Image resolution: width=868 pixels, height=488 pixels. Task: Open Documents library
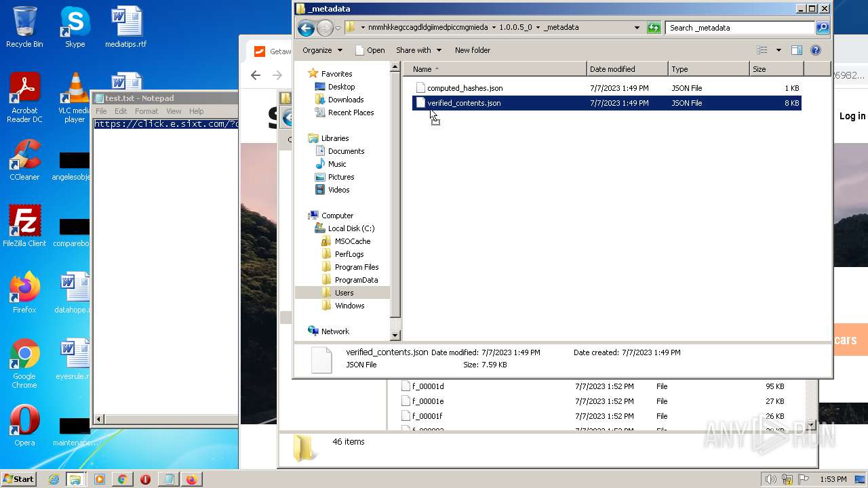(346, 151)
